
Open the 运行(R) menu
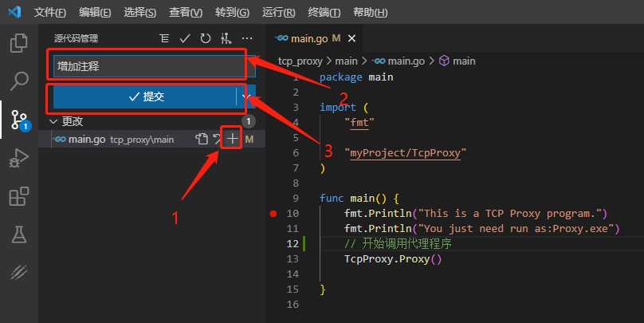click(278, 12)
